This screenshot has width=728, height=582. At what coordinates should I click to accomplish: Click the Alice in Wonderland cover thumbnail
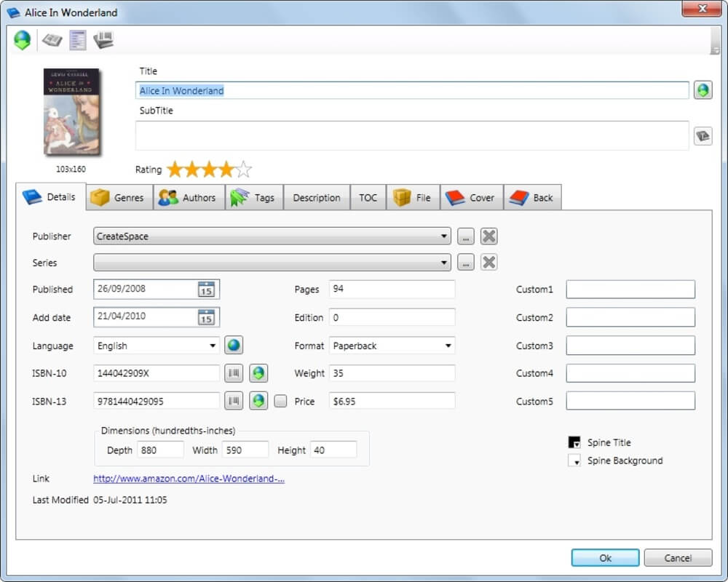tap(71, 111)
